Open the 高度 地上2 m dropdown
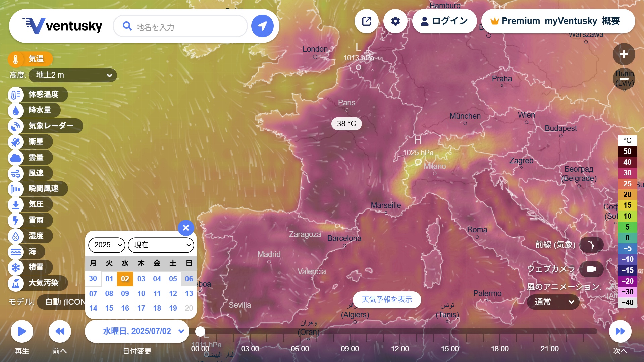This screenshot has width=644, height=362. [73, 75]
